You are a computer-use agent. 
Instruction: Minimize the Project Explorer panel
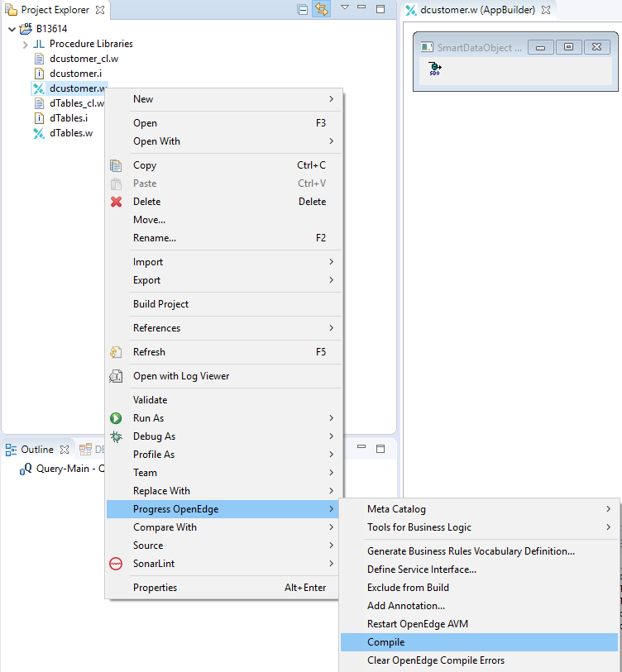coord(361,8)
